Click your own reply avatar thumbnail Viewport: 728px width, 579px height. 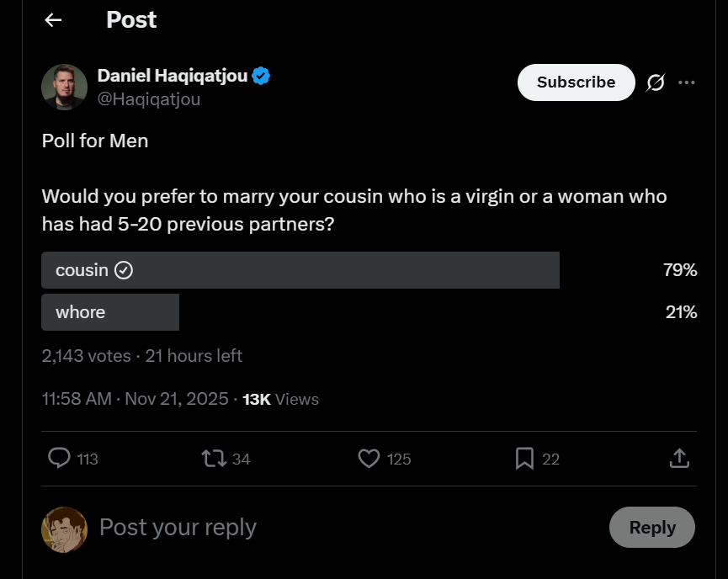pos(65,529)
